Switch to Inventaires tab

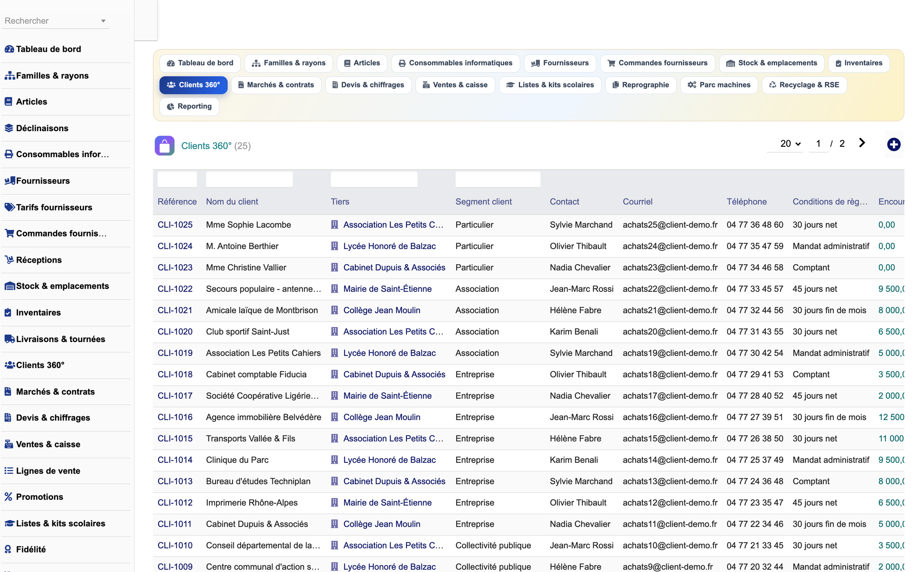(858, 63)
